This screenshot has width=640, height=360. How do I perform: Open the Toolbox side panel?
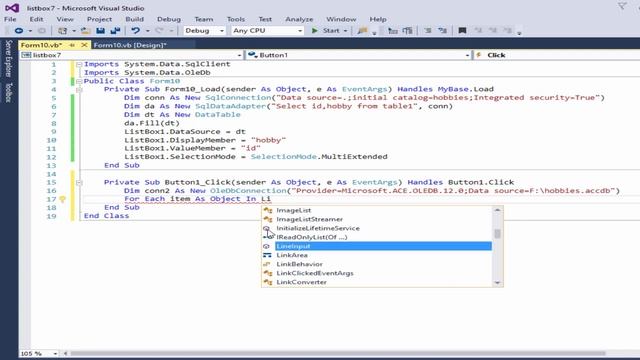tap(9, 92)
